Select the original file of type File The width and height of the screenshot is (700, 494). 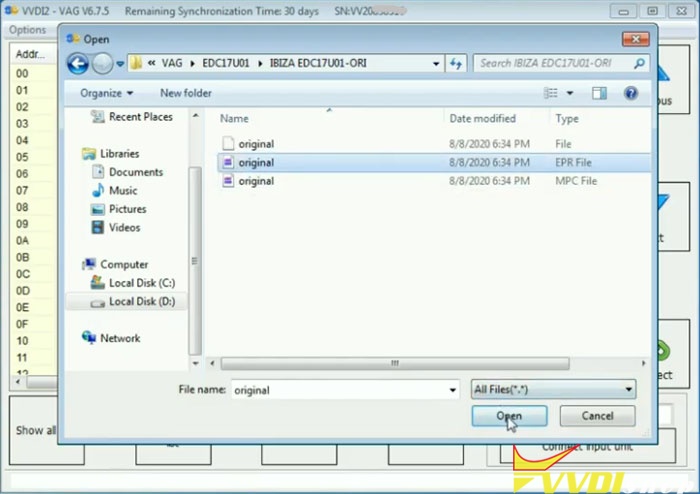(x=433, y=144)
